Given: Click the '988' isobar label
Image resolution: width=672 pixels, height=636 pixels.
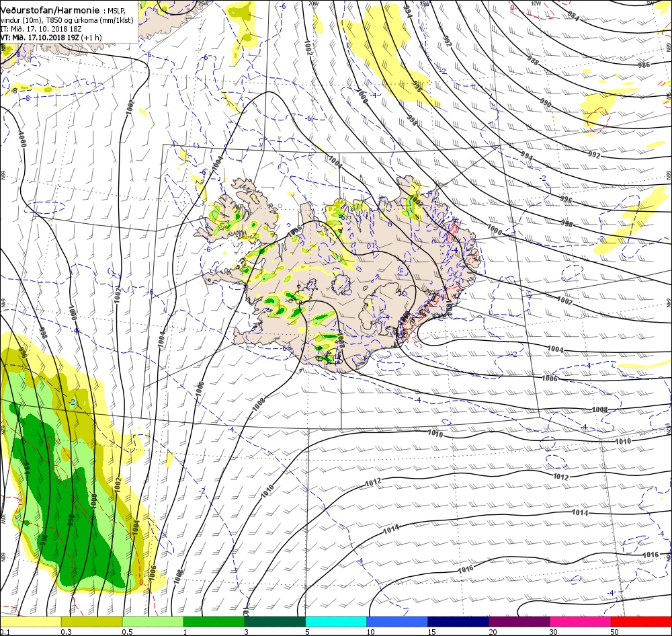Looking at the screenshot, I should click(532, 61).
